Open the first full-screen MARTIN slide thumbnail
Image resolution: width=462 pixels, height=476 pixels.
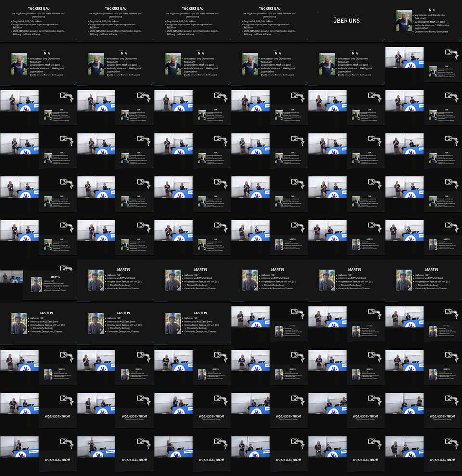(x=115, y=281)
